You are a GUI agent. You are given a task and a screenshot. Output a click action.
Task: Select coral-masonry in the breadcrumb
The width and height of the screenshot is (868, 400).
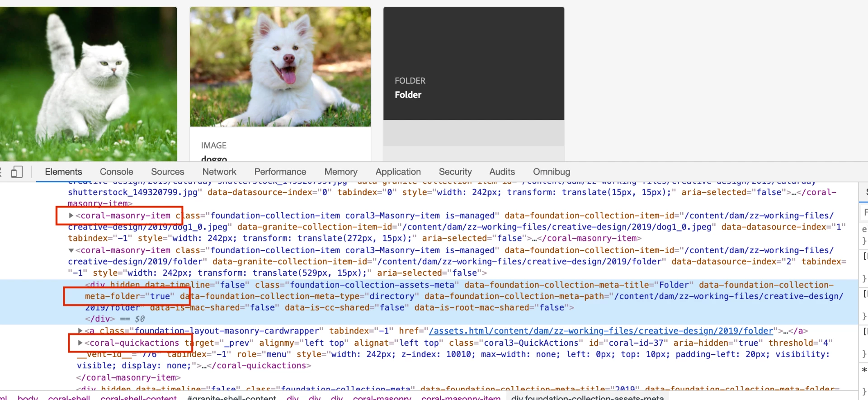382,397
